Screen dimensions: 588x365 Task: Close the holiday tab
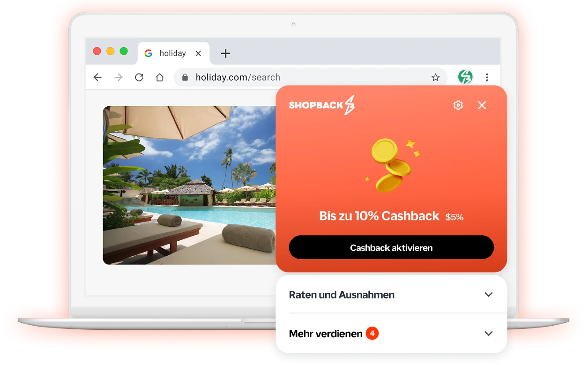[x=198, y=53]
